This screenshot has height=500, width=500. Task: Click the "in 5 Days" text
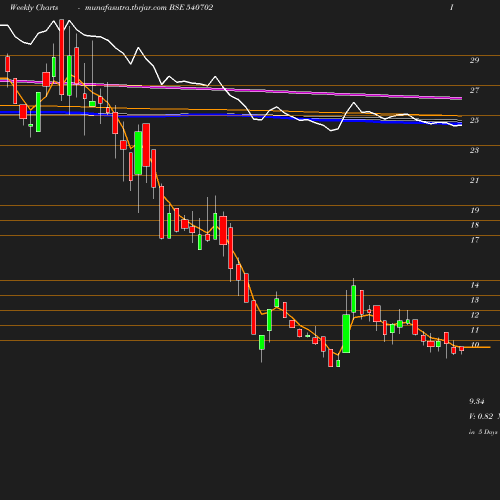click(x=483, y=432)
